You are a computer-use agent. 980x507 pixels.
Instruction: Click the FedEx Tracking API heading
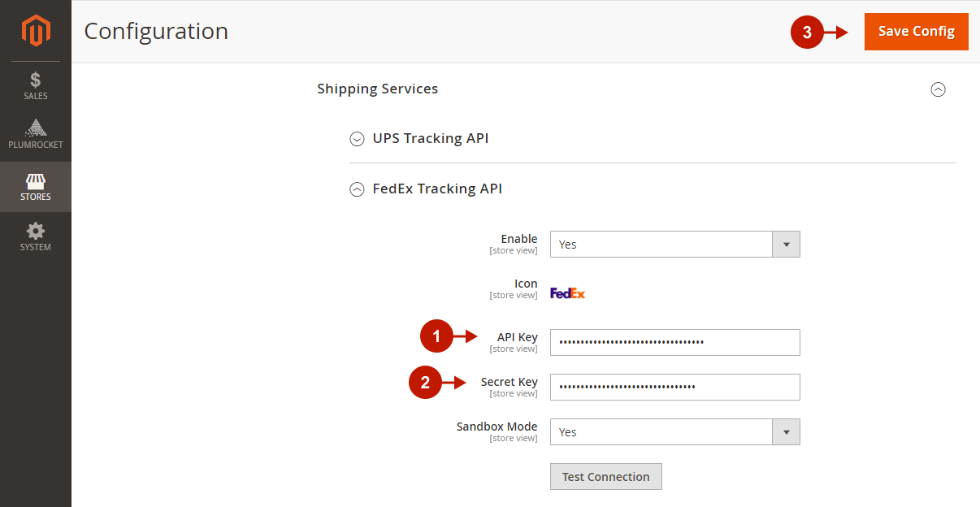(x=437, y=188)
